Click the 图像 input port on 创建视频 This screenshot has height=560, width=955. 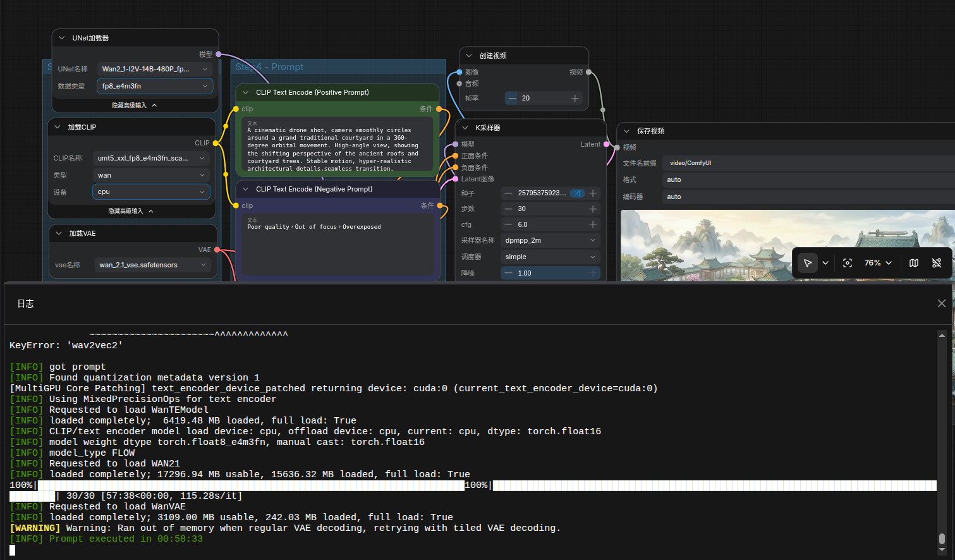[x=459, y=72]
